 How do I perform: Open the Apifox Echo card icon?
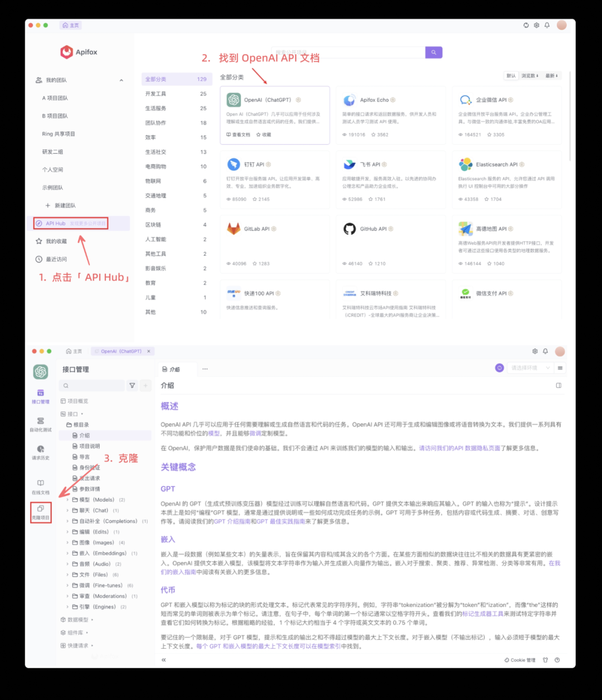[349, 100]
